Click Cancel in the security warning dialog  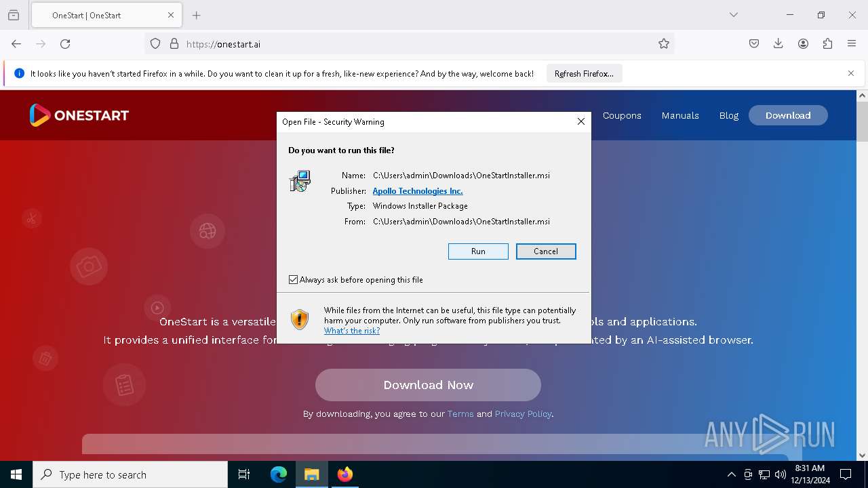click(x=546, y=251)
